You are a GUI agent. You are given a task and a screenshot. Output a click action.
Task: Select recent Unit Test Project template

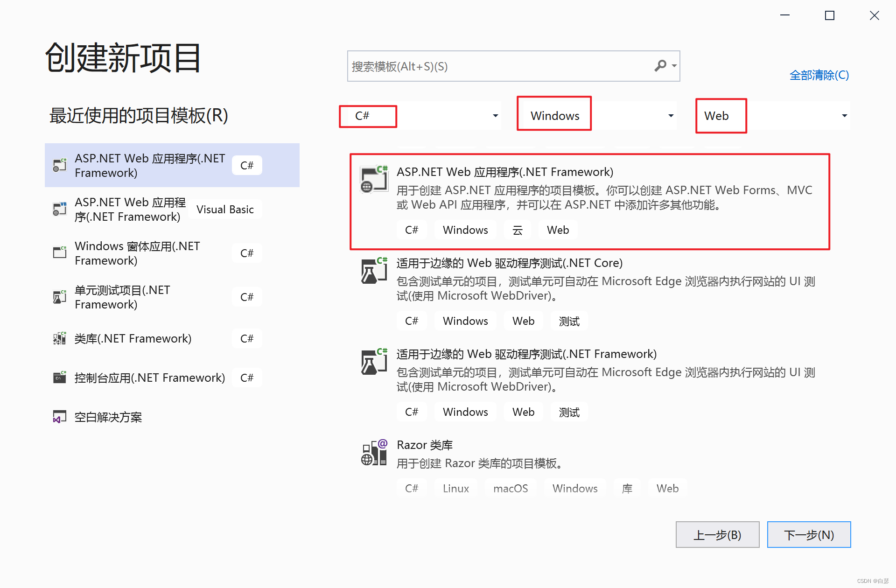click(172, 297)
